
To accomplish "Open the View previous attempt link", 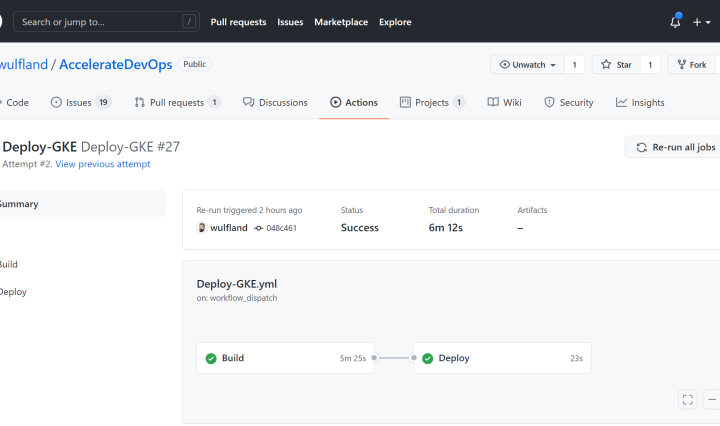I will coord(102,164).
